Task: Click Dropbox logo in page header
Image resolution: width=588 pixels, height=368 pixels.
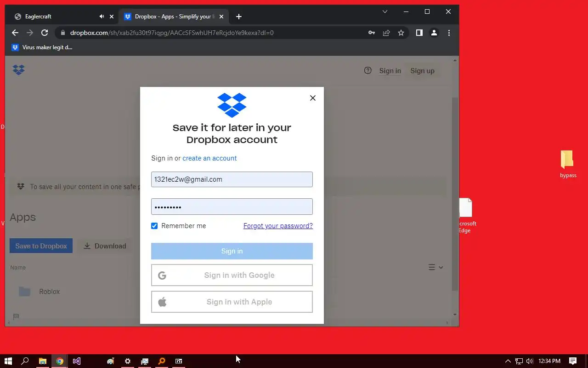Action: 18,70
